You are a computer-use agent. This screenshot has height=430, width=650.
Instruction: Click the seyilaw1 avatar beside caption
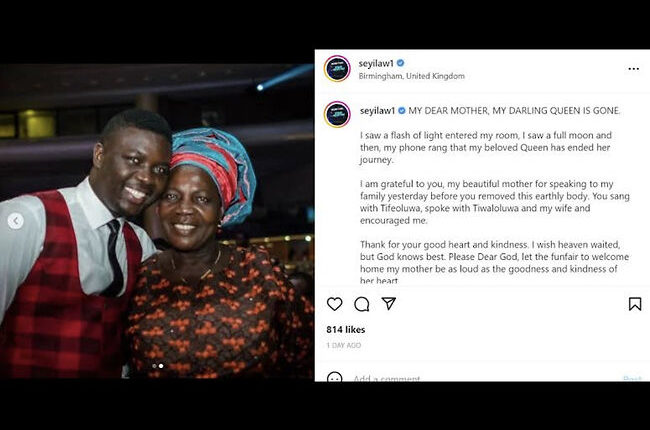click(x=337, y=114)
